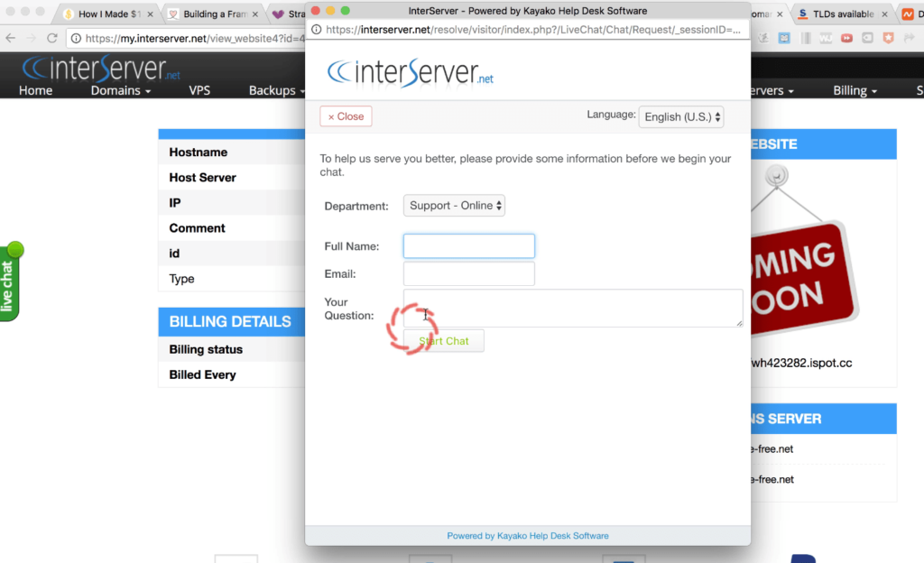This screenshot has height=563, width=924.
Task: Click the site info icon in the chat popup address bar
Action: click(317, 30)
